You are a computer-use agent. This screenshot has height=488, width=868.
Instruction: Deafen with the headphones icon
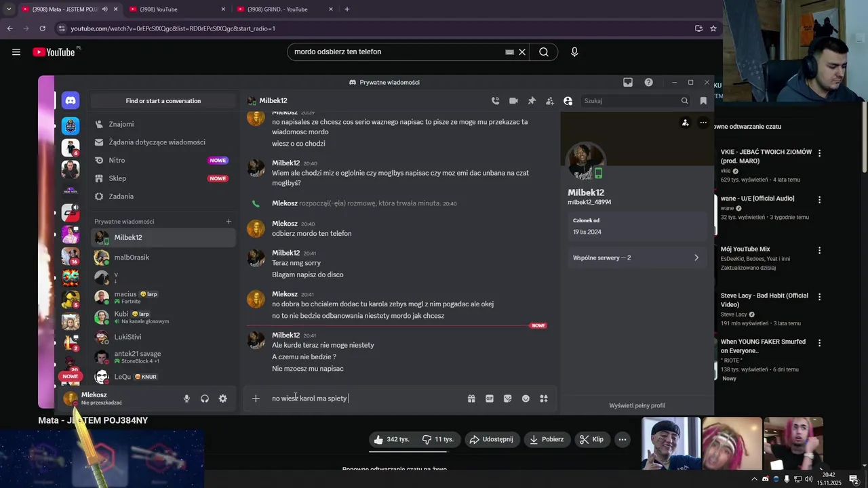[x=205, y=399]
